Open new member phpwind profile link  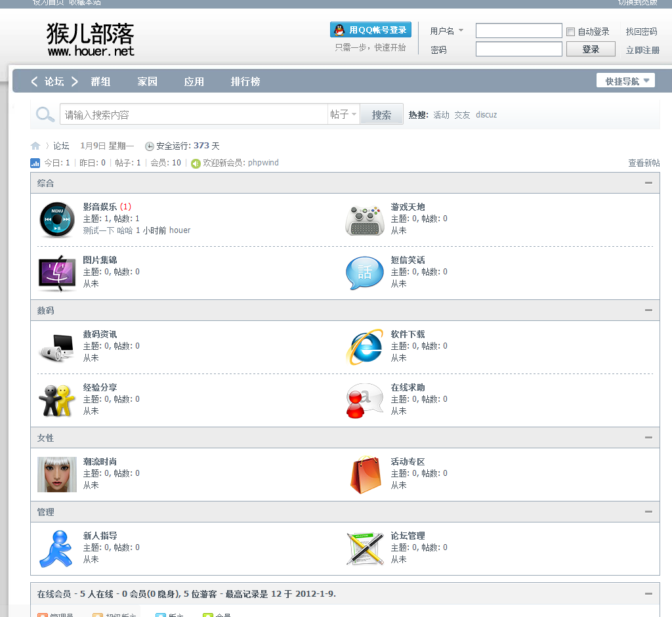pos(263,163)
